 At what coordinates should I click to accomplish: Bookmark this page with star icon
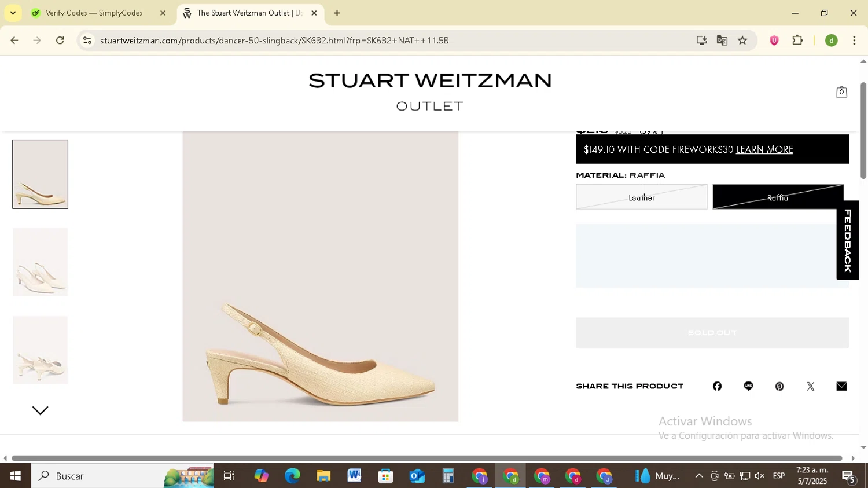click(743, 41)
